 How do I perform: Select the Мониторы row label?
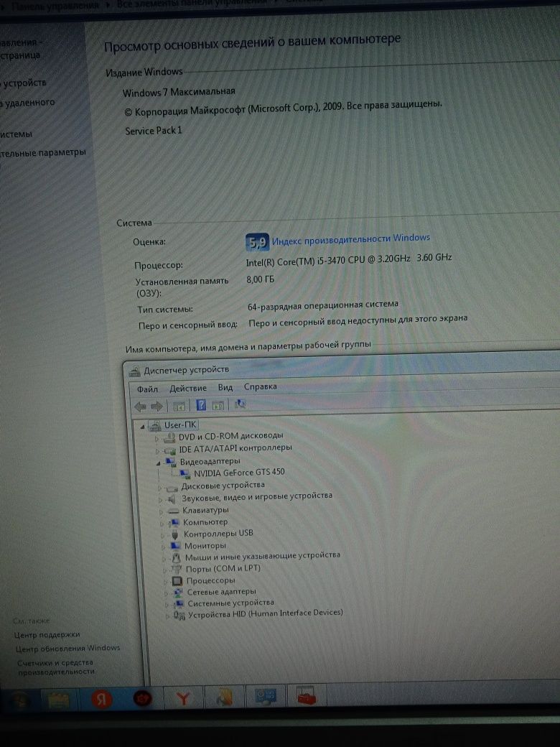click(x=205, y=546)
